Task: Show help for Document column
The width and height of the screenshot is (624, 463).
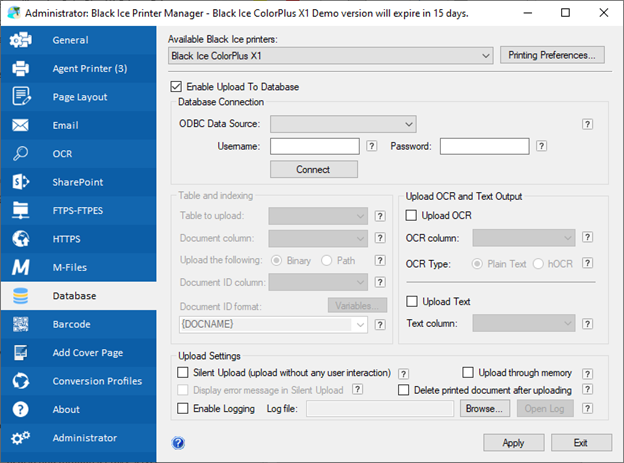Action: tap(380, 238)
